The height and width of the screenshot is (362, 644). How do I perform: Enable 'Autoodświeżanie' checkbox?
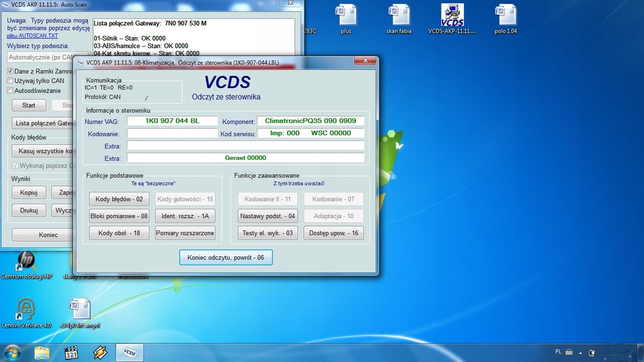[x=10, y=90]
